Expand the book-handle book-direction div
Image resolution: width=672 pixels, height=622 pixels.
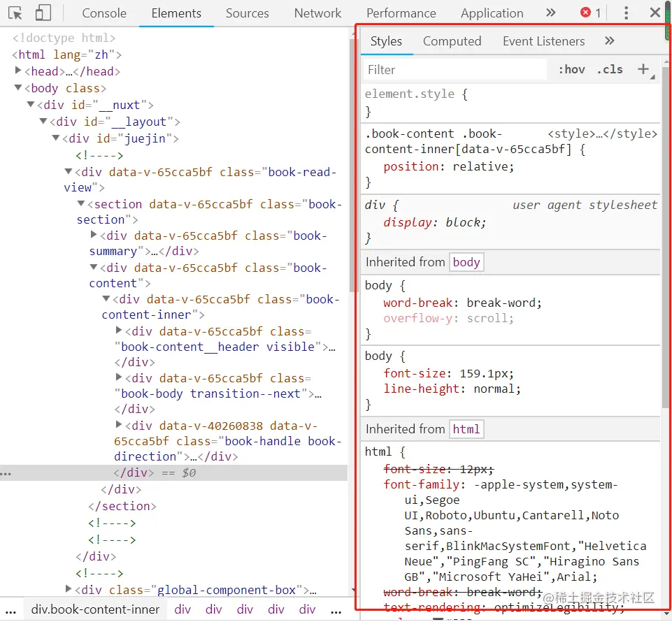(x=119, y=424)
